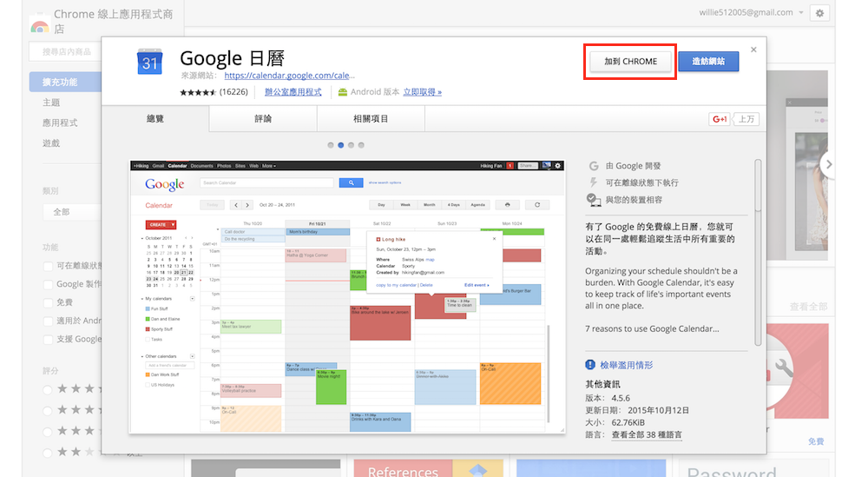Click the 查看全部 link behind dialog
Viewport: 868px width, 477px height.
(808, 307)
